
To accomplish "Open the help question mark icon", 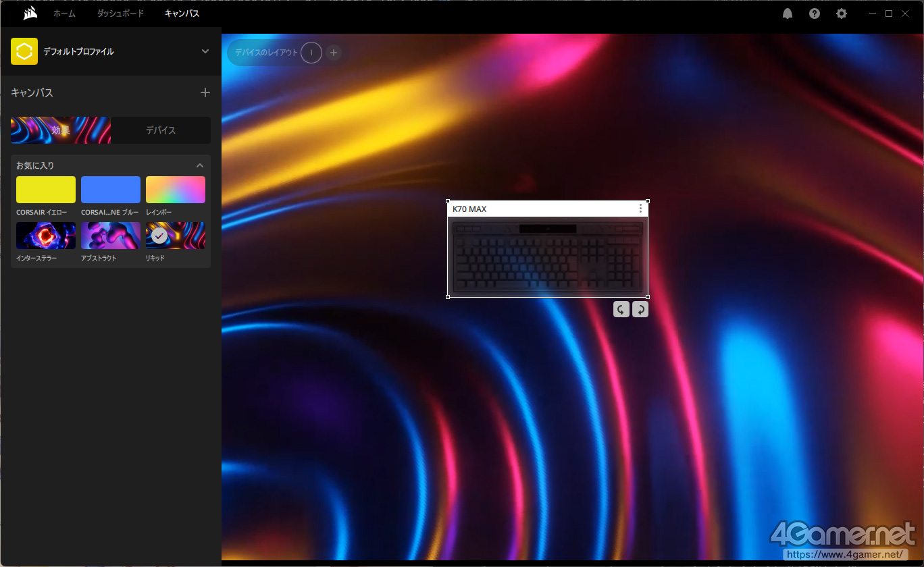I will pyautogui.click(x=815, y=13).
